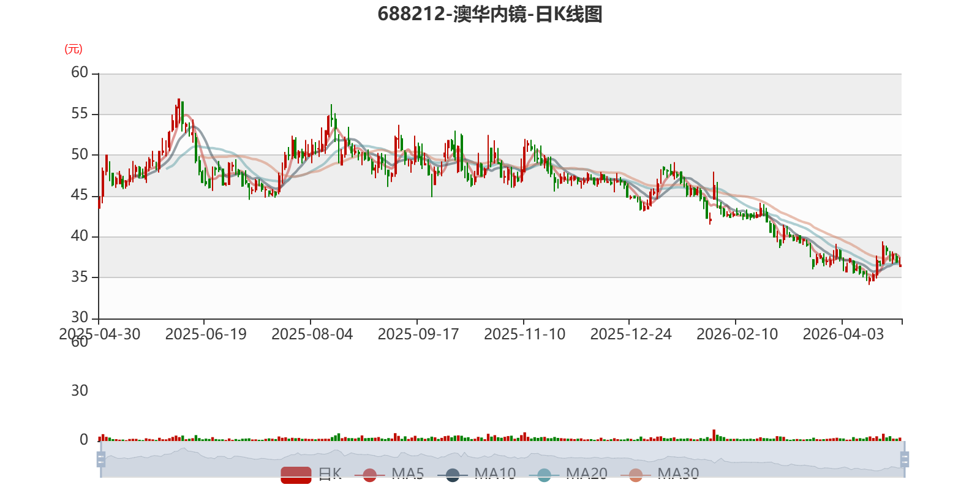Click the tallest volume bar near February 2026
The width and height of the screenshot is (980, 490).
click(714, 435)
